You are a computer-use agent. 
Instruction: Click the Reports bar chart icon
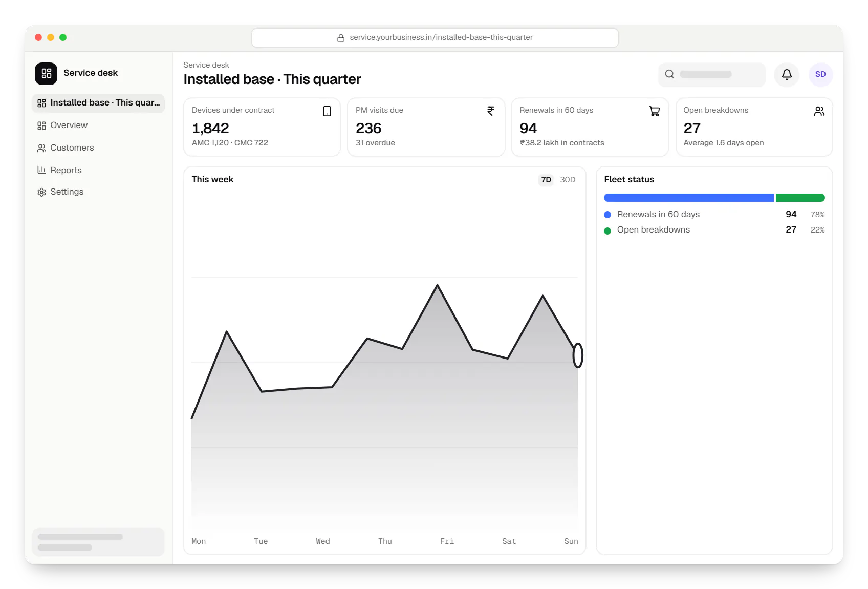coord(41,170)
